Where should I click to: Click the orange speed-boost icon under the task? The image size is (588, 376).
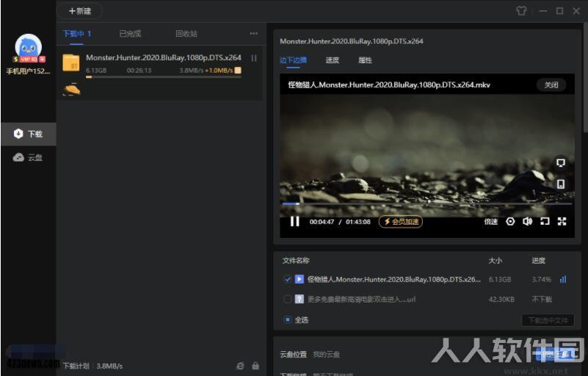pos(72,90)
